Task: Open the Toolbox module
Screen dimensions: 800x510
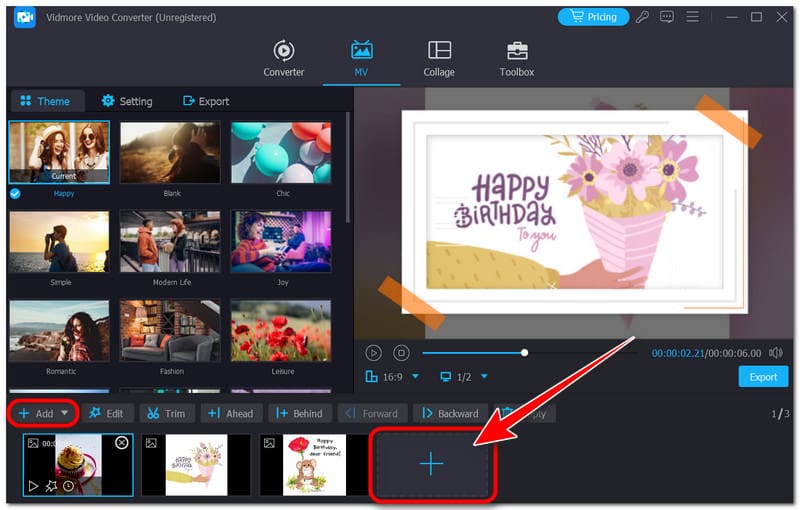Action: pyautogui.click(x=516, y=58)
